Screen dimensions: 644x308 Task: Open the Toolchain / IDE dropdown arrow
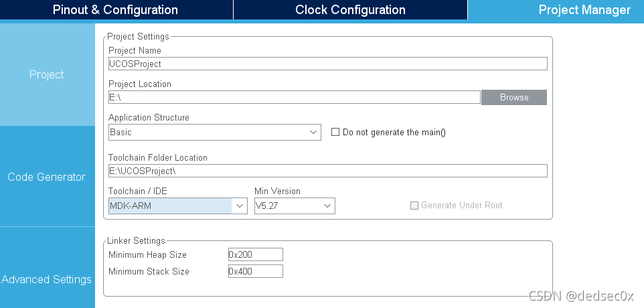240,206
